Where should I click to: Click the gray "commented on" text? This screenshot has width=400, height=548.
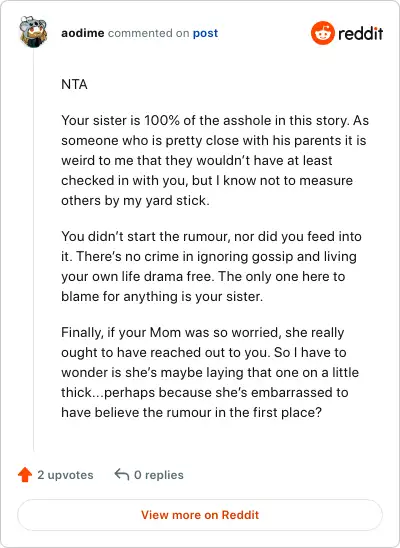(x=148, y=33)
